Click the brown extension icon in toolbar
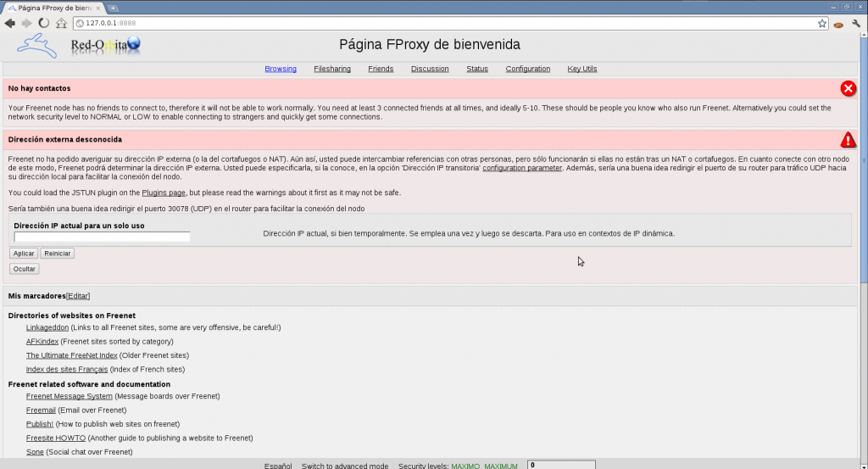The image size is (868, 469). click(838, 25)
